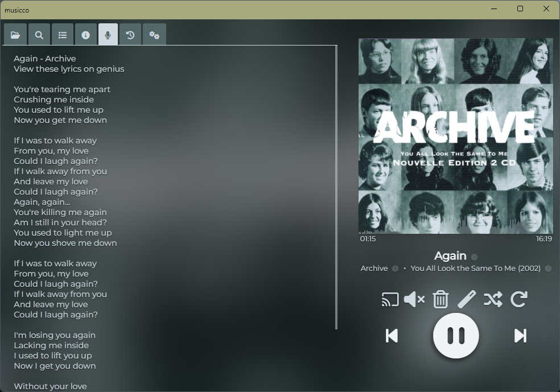This screenshot has width=560, height=392.
Task: Click the lyric You used to light me up
Action: click(x=63, y=233)
